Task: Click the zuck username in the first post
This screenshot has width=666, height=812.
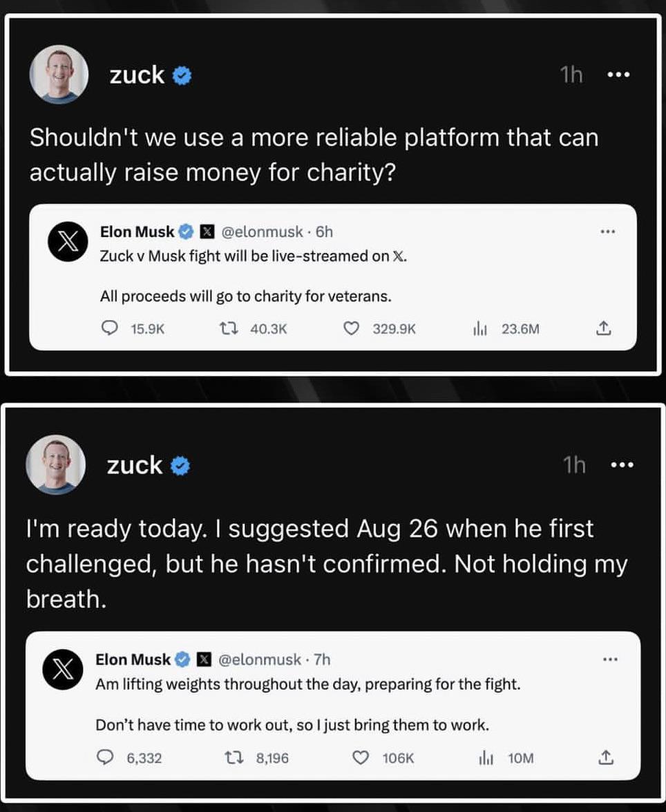Action: point(137,75)
